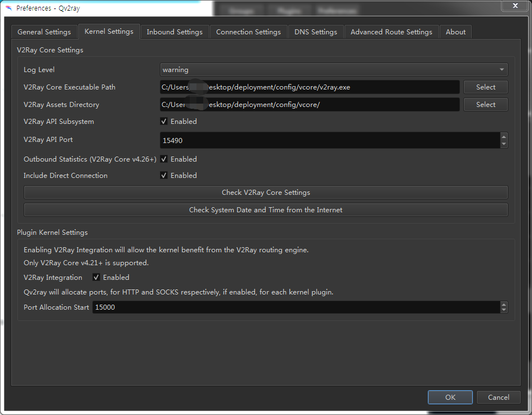
Task: Click the V2Ray Core Executable Path field
Action: [310, 87]
